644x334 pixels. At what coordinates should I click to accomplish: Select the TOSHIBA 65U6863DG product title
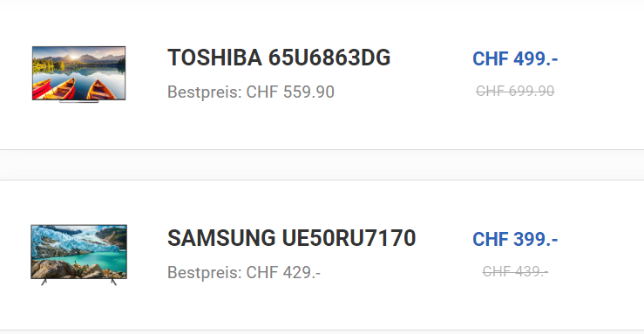(x=279, y=58)
